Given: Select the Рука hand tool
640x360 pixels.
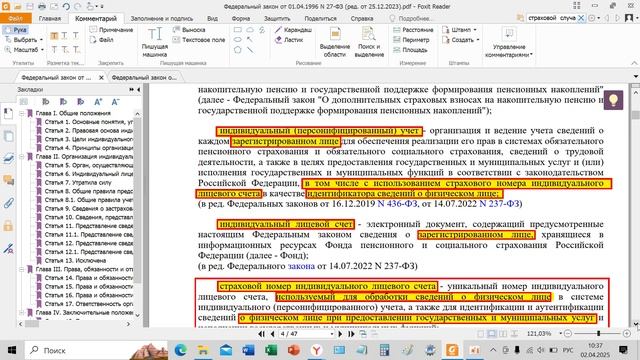Looking at the screenshot, I should click(x=15, y=30).
